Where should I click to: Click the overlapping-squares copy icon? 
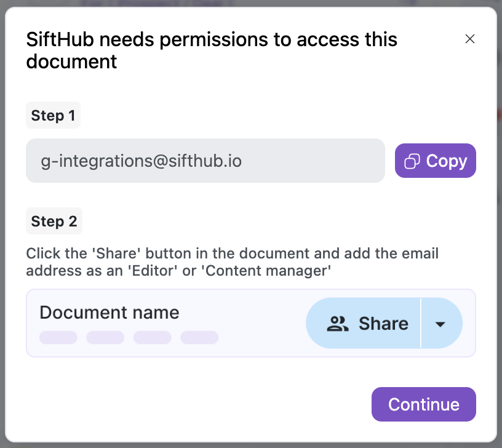[412, 161]
